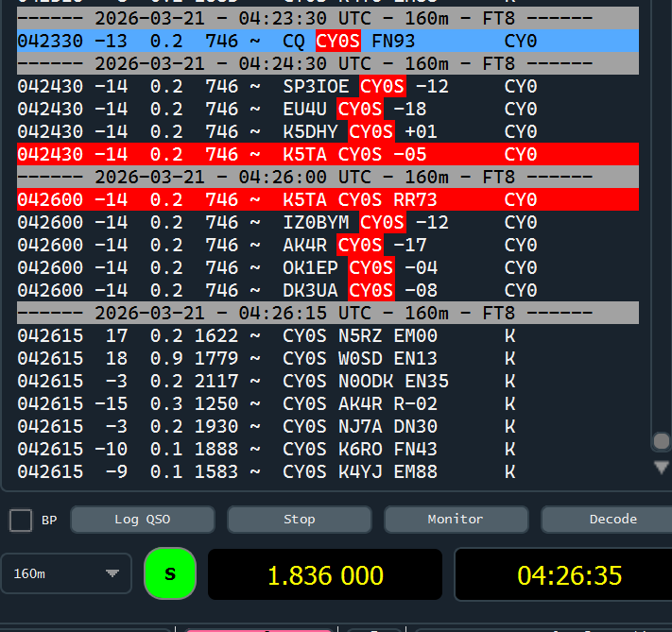This screenshot has width=672, height=632.
Task: Select the CQ CY0S FN93 decode row
Action: pos(328,42)
